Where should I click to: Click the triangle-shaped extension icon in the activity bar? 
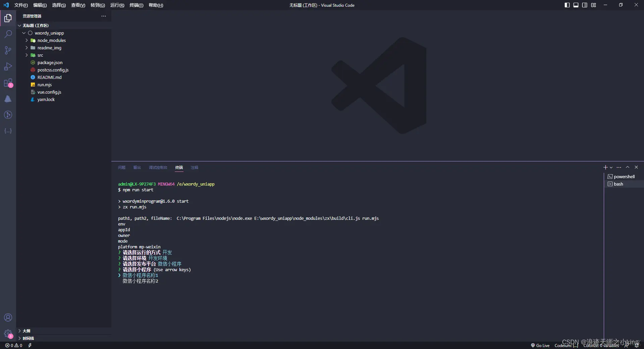point(8,99)
